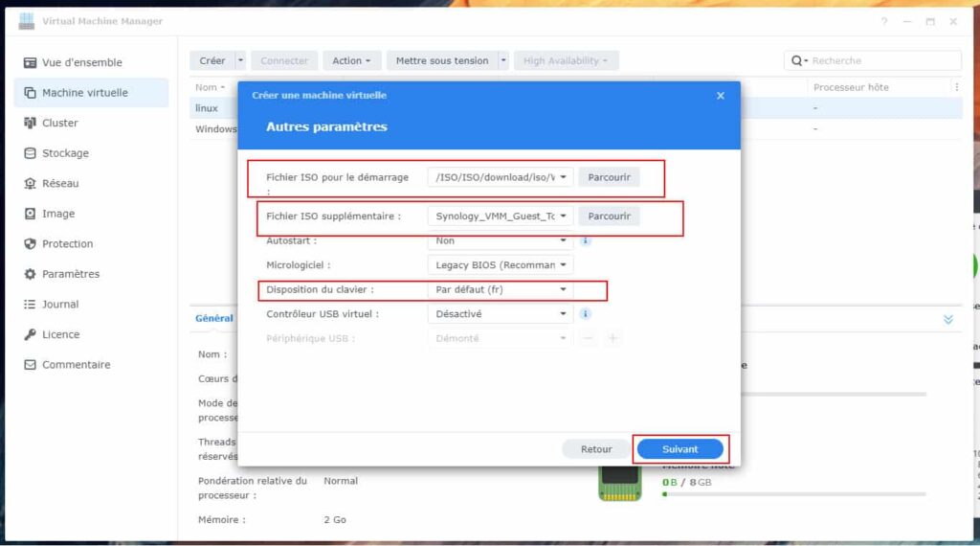Open Fichier ISO pour le démarrage dropdown
The width and height of the screenshot is (980, 546).
(x=500, y=177)
